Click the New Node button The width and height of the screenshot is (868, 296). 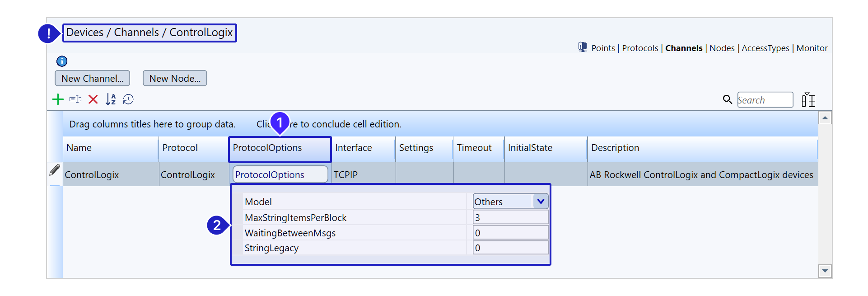coord(175,78)
